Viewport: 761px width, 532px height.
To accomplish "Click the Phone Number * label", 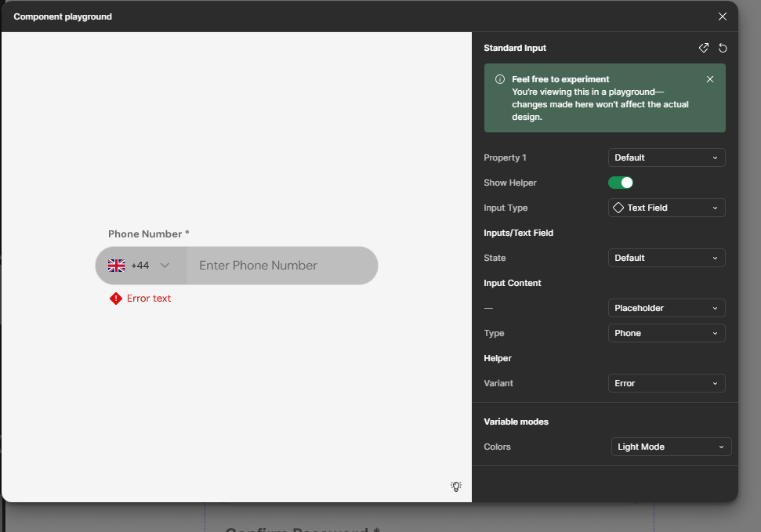I will 148,234.
